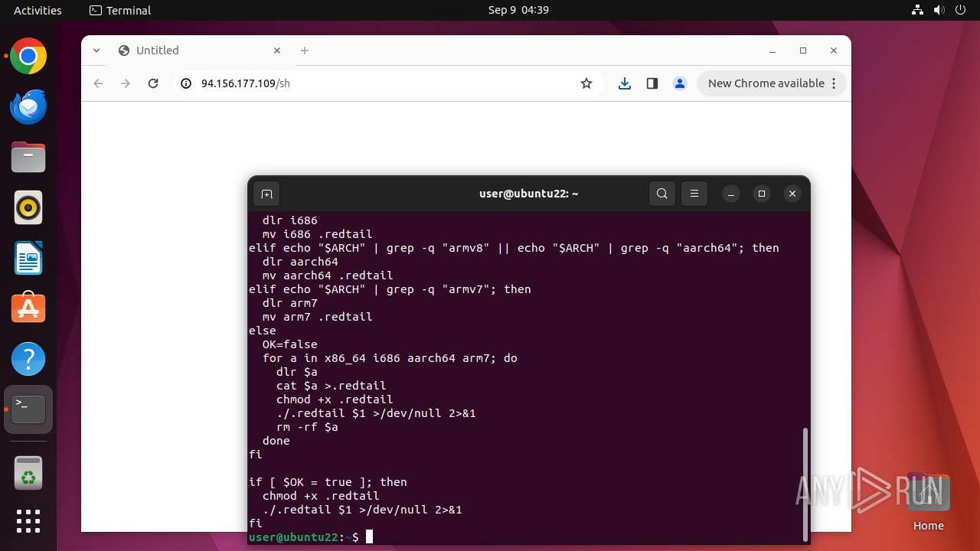Close the Chrome window

tap(834, 51)
